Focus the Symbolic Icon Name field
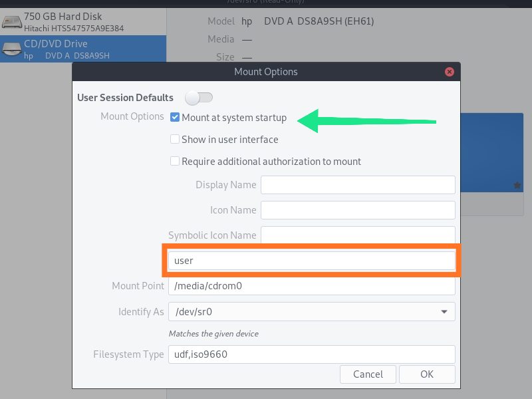The height and width of the screenshot is (399, 532). coord(358,235)
